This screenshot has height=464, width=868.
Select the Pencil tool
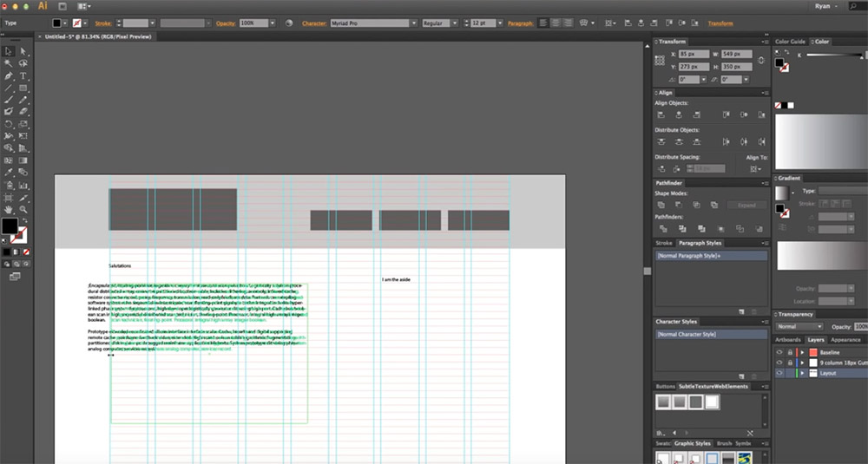(x=23, y=100)
